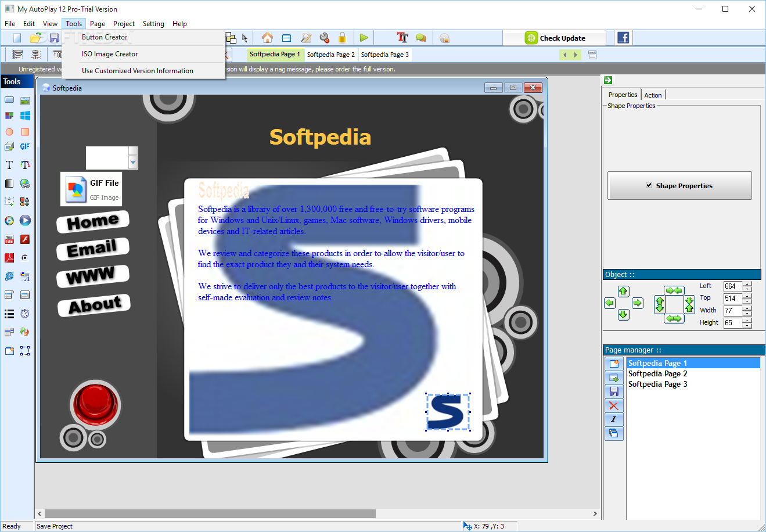Select the timer clock tool
Screen dimensions: 766x532
[x=25, y=314]
